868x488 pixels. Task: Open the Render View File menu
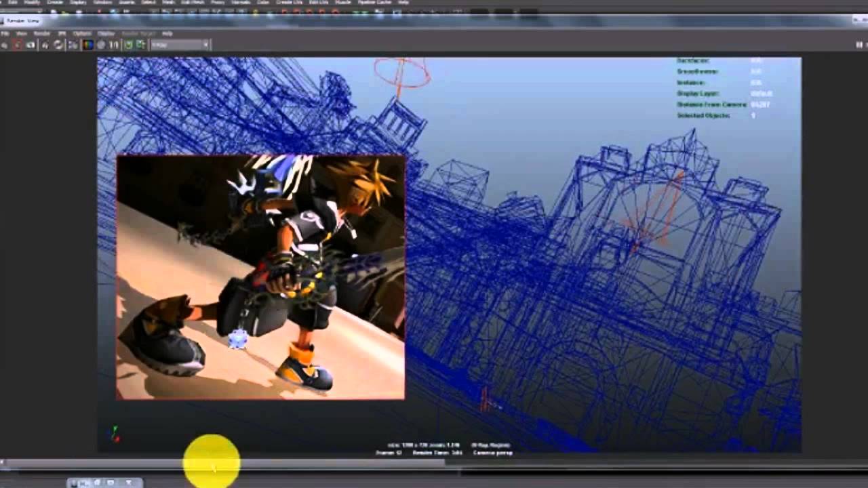(x=5, y=33)
